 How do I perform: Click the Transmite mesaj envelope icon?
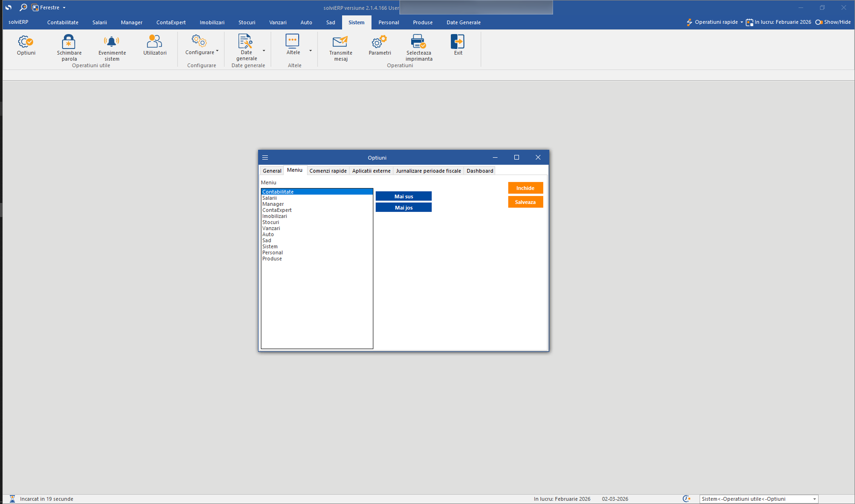click(x=340, y=42)
